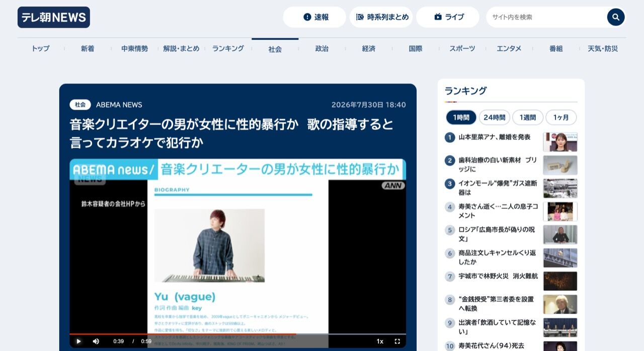
Task: Go to 新着 navigation tab
Action: click(88, 49)
